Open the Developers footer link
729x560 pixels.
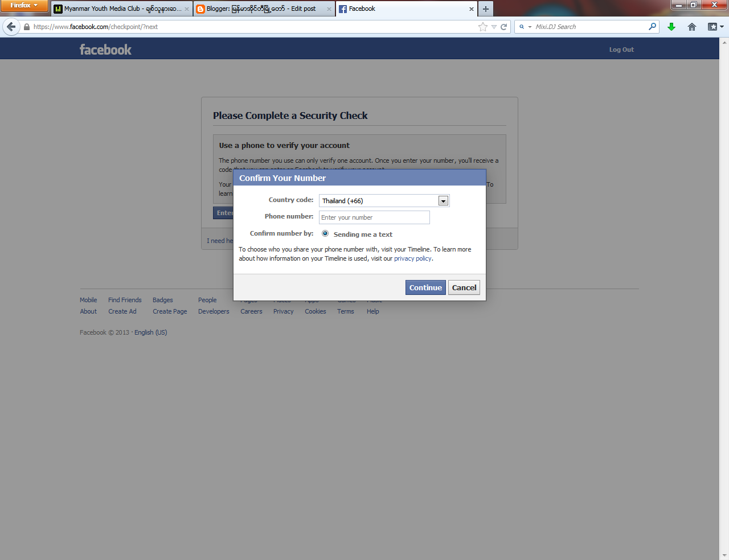214,311
